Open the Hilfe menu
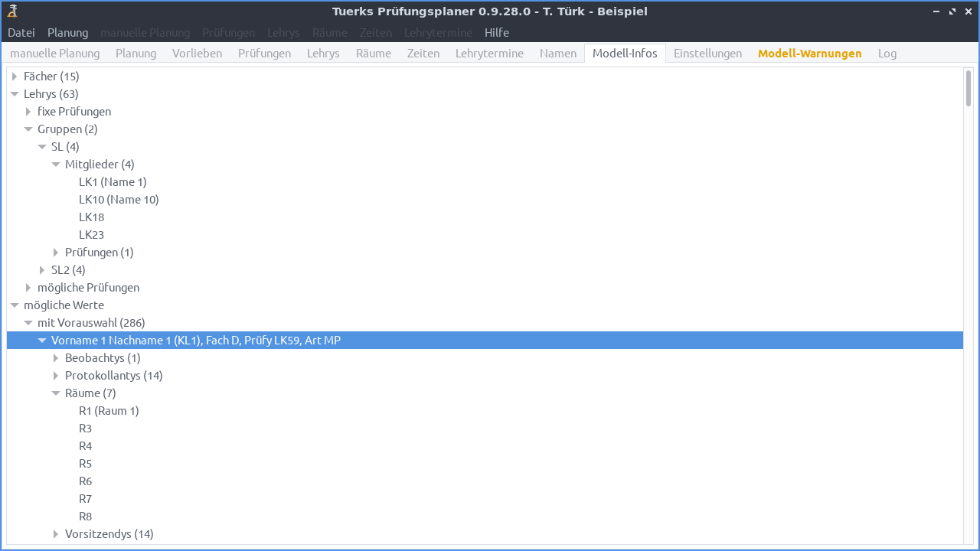 pos(496,32)
